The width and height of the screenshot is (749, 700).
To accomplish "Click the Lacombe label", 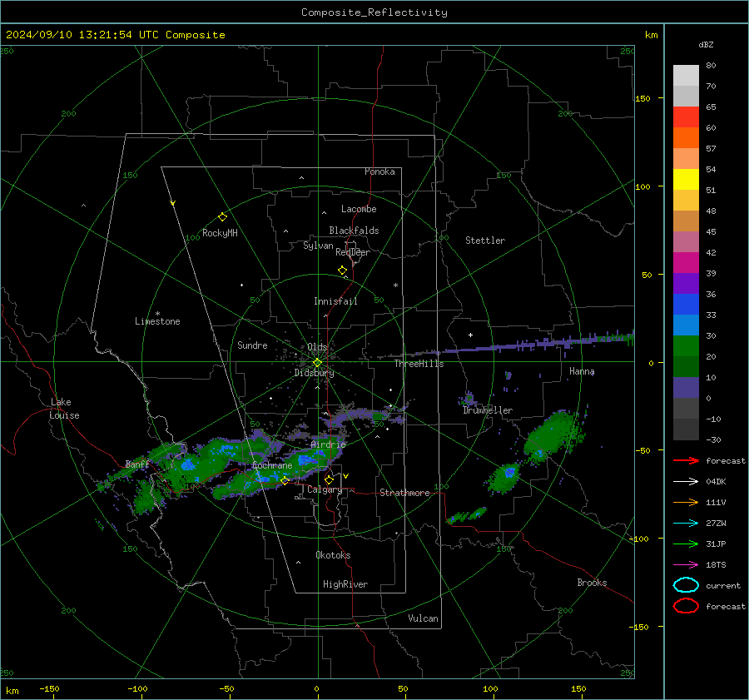I will (359, 209).
